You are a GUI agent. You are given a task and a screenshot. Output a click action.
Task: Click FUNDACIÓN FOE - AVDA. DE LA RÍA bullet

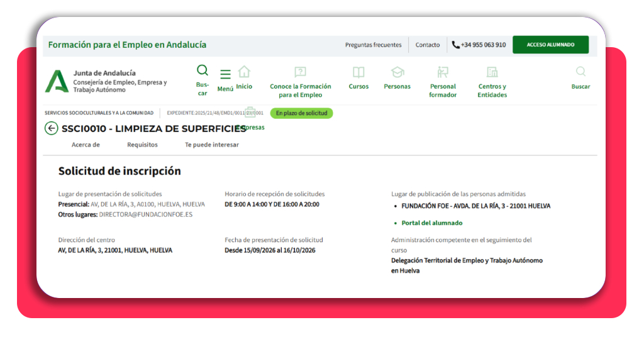click(x=476, y=206)
